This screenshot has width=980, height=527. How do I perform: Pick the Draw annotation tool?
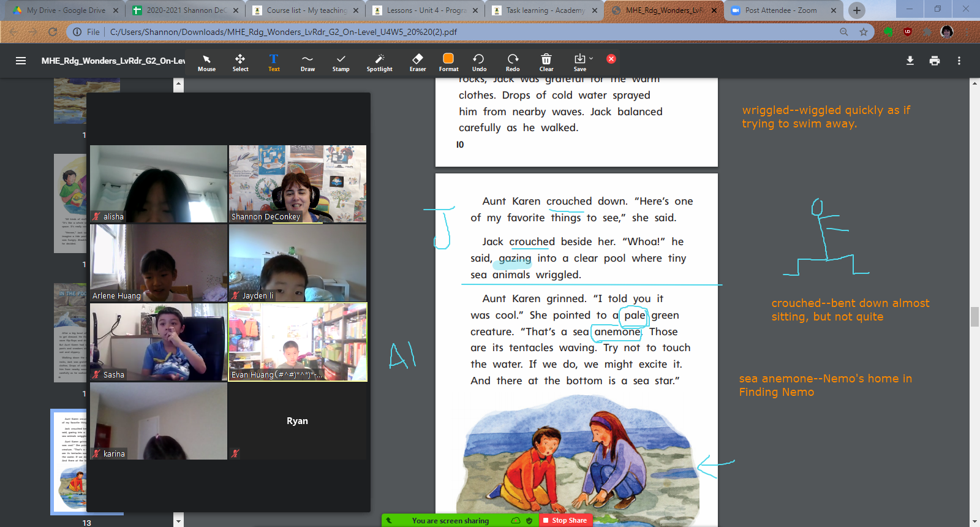click(x=307, y=62)
